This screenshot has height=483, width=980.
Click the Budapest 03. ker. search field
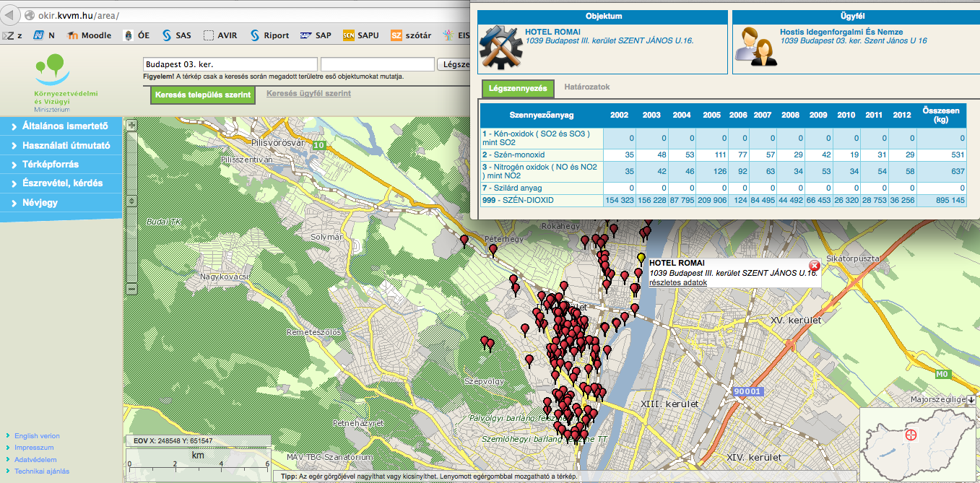point(230,64)
